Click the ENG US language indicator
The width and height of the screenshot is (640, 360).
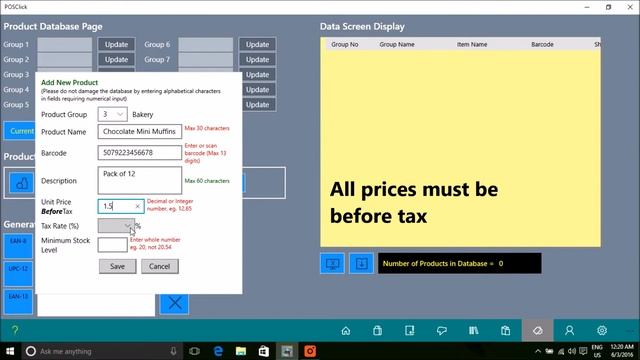coord(597,351)
